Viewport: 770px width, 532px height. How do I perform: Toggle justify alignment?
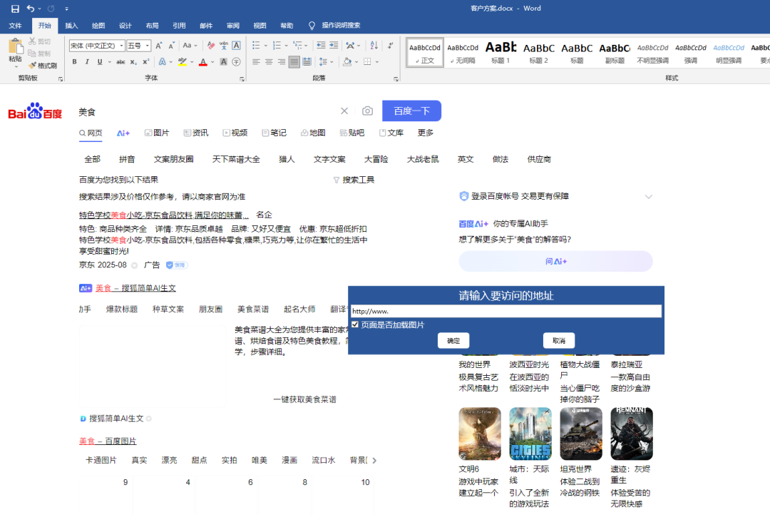coord(294,62)
